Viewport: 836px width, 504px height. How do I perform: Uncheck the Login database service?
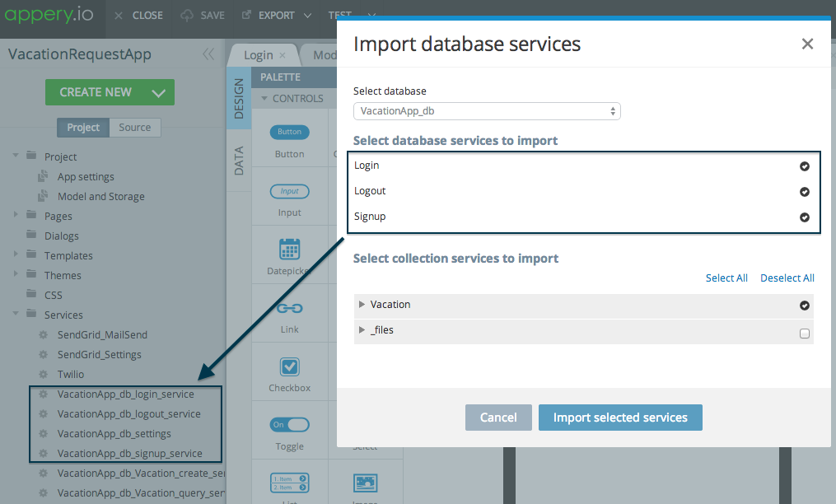(805, 166)
